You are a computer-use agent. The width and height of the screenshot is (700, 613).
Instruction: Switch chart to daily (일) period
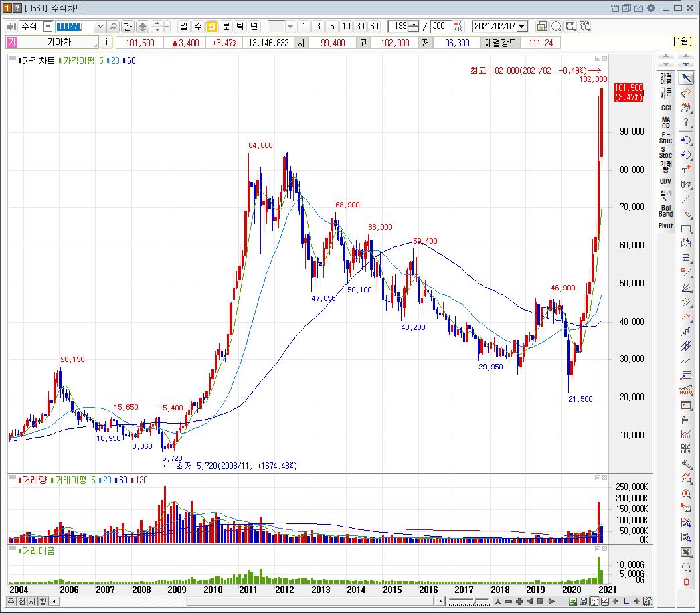pos(183,27)
